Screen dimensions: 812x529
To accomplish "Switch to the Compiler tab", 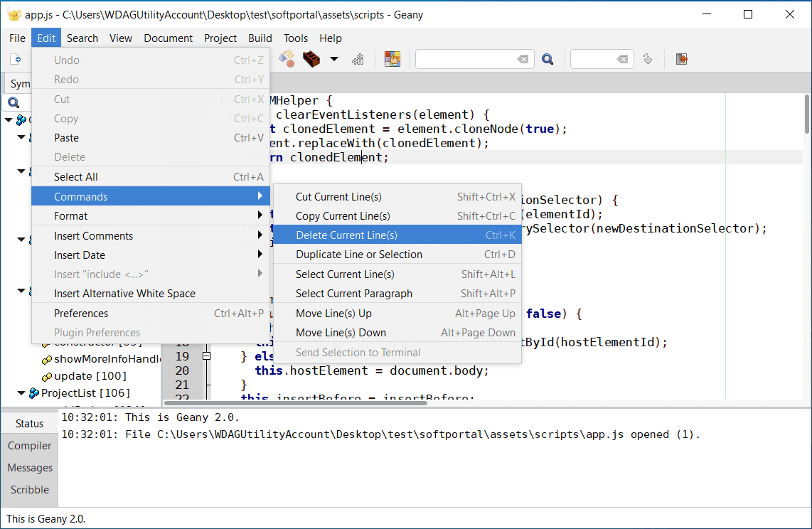I will (30, 446).
